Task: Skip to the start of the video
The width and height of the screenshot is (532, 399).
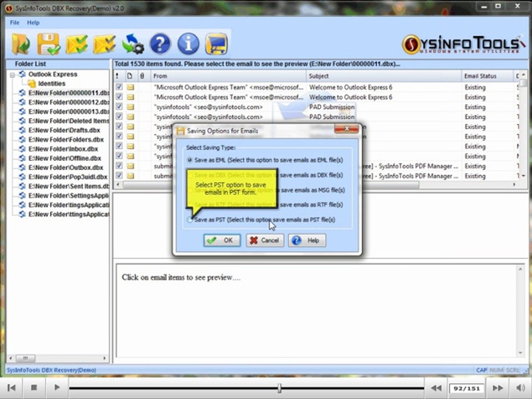Action: tap(11, 387)
